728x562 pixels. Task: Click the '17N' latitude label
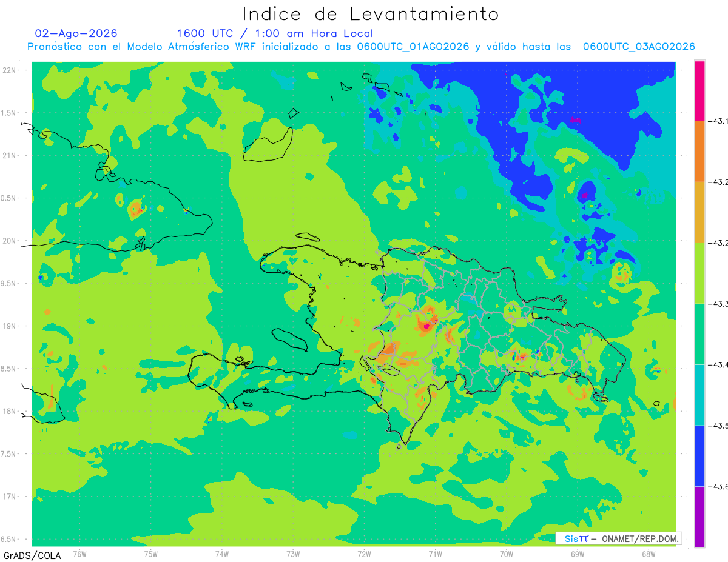point(9,497)
